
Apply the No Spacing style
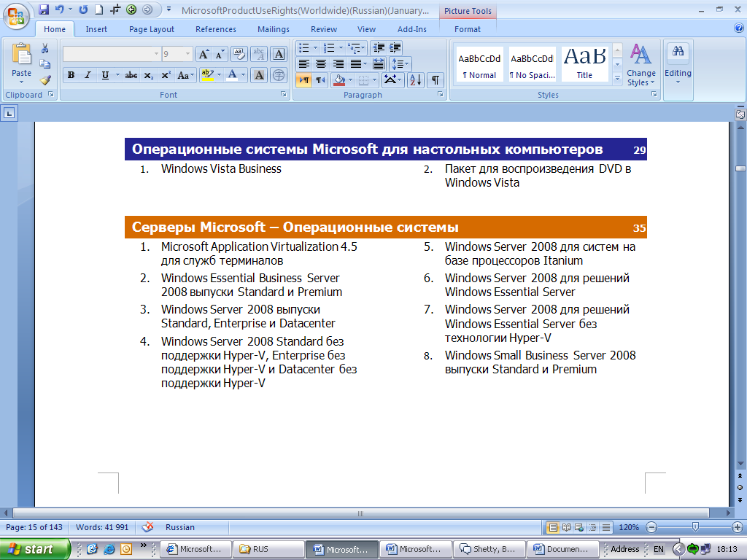click(532, 64)
